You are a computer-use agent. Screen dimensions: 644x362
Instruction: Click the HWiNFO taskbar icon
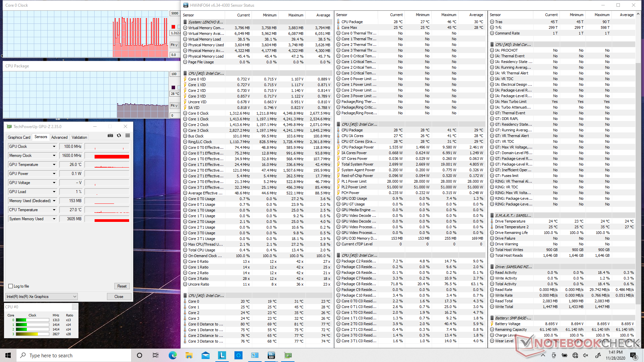271,355
